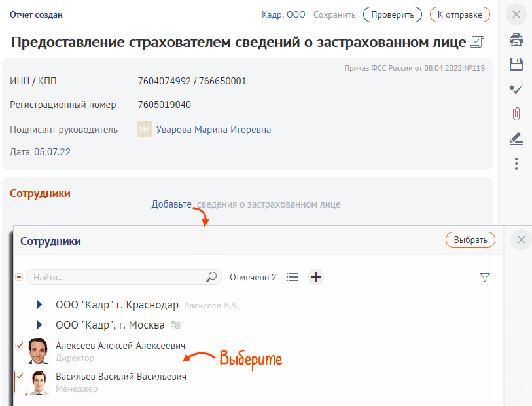Change the date 05.07.22

tap(52, 152)
